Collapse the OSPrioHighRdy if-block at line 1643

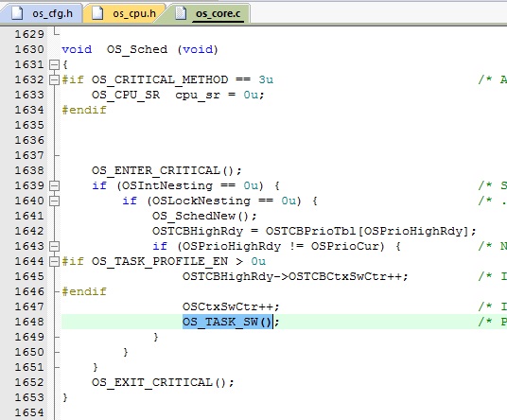click(x=54, y=246)
